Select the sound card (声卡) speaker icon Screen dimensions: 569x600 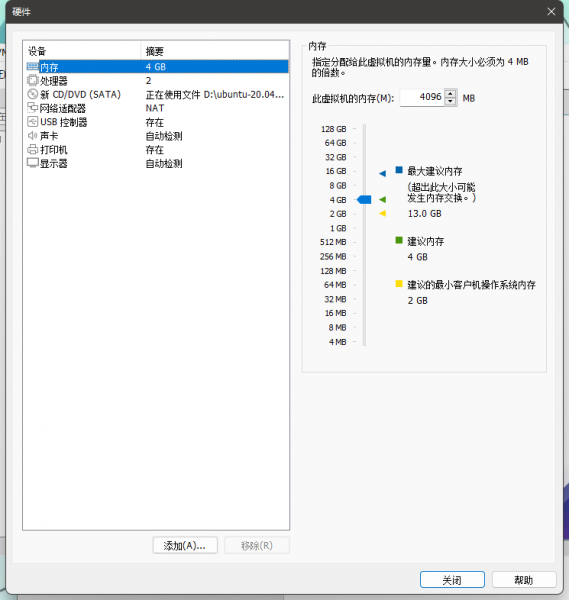point(33,135)
